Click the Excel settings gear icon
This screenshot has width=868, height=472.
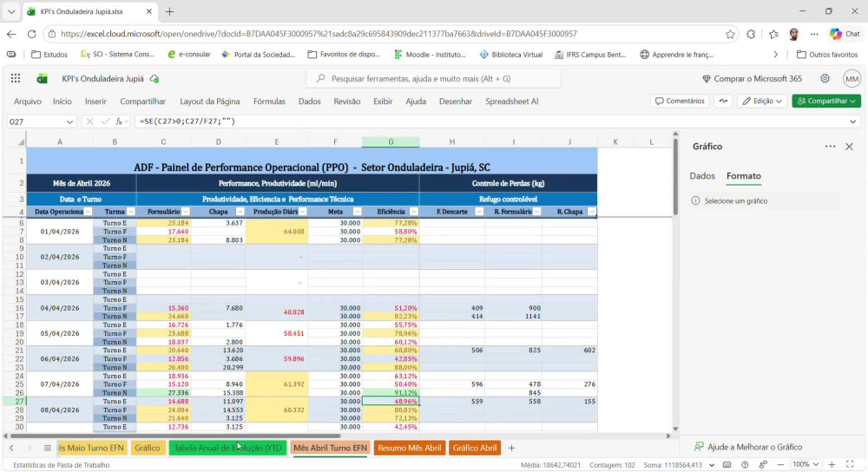825,79
